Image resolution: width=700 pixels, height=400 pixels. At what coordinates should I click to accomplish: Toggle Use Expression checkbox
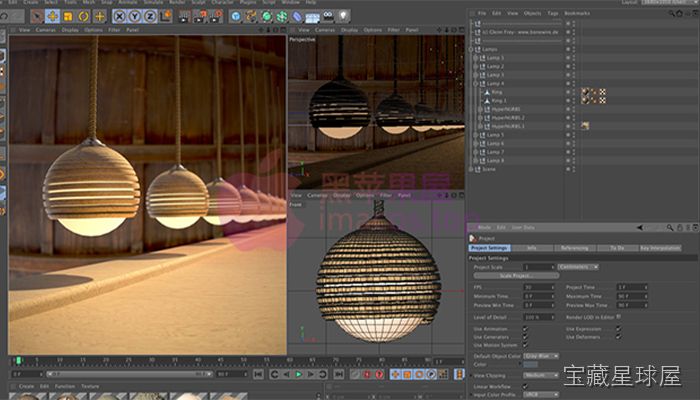coord(618,329)
